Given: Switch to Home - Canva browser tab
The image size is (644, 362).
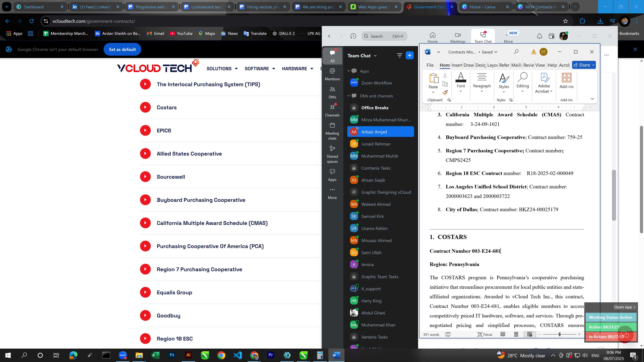Looking at the screenshot, I should [486, 7].
